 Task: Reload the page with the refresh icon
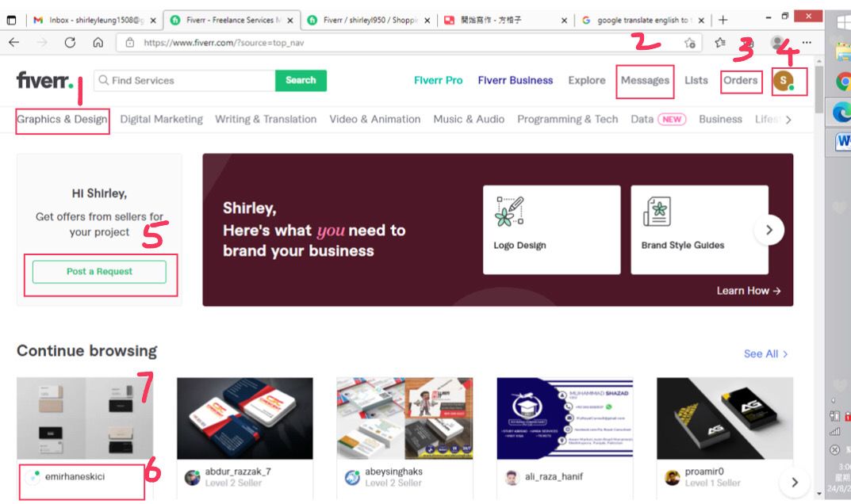[70, 42]
